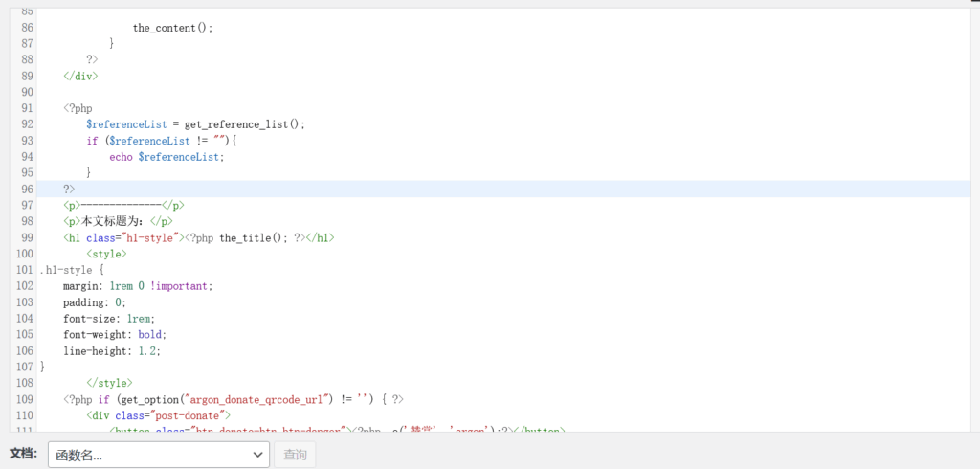Click the dashed <p> separator line

(123, 205)
